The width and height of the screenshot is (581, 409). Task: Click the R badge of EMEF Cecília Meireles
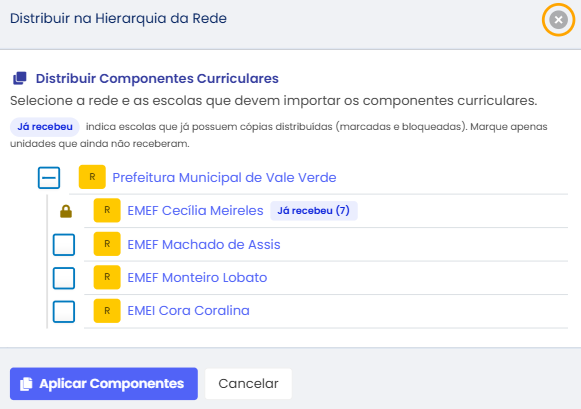click(107, 210)
